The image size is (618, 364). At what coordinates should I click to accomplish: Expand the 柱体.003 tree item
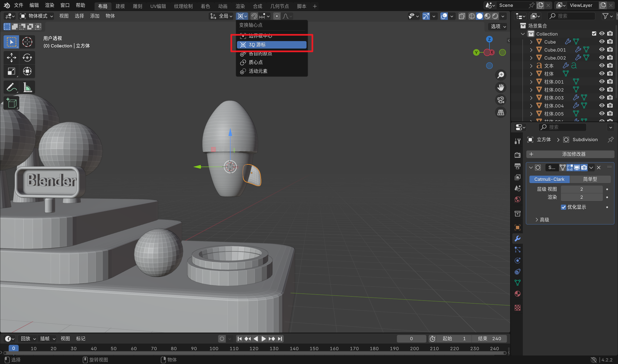click(x=531, y=98)
